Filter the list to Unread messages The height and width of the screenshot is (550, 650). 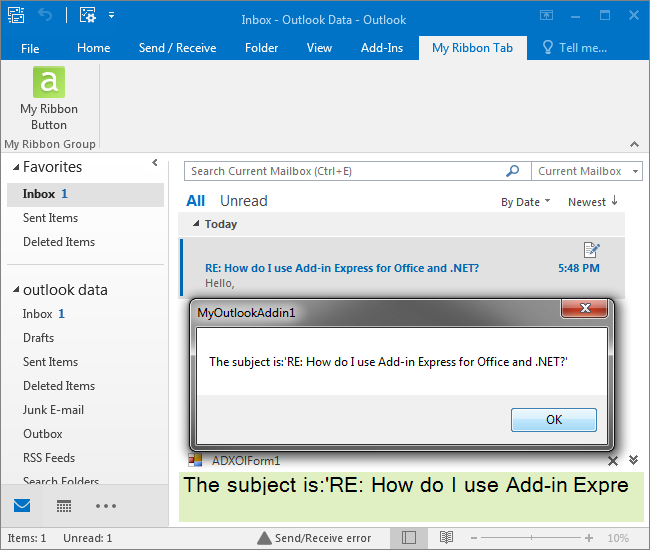[x=244, y=201]
